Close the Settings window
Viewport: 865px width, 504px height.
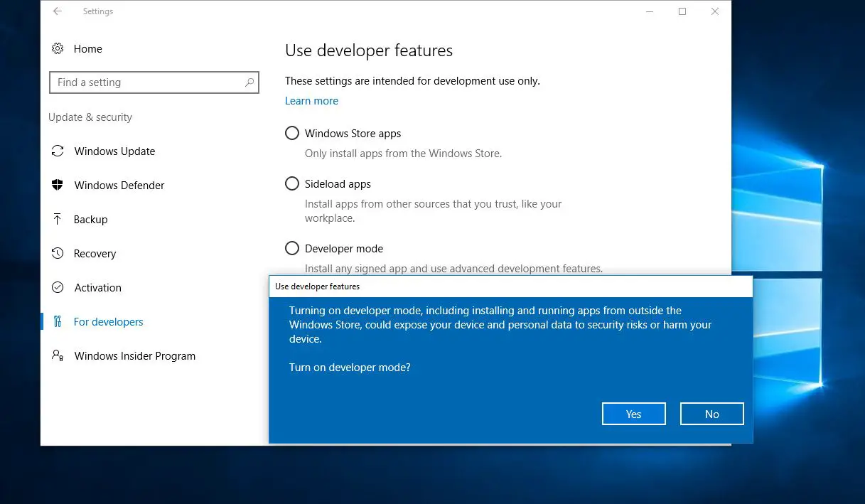click(715, 11)
